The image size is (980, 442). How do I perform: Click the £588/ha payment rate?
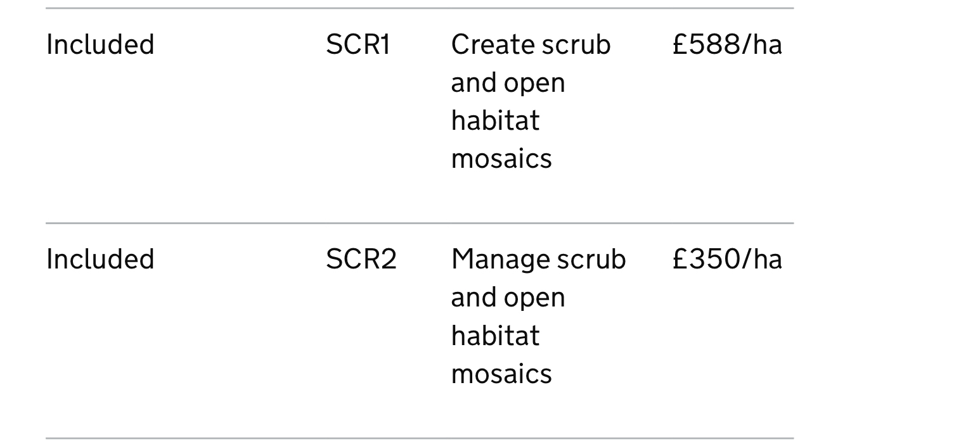(x=726, y=45)
